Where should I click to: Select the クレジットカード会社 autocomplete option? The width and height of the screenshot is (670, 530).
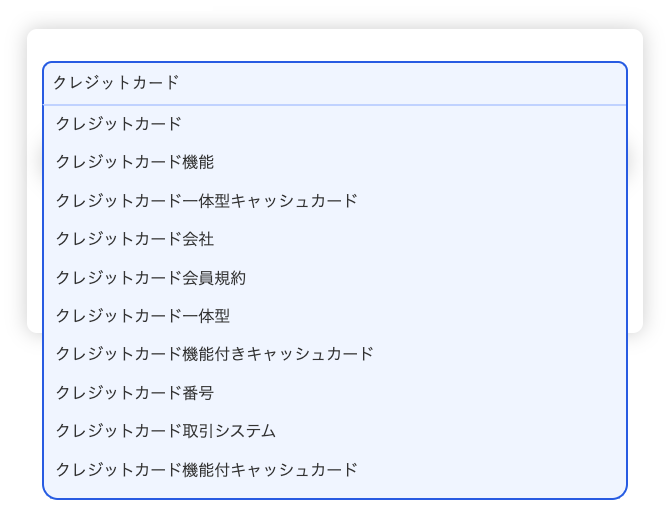click(x=136, y=239)
